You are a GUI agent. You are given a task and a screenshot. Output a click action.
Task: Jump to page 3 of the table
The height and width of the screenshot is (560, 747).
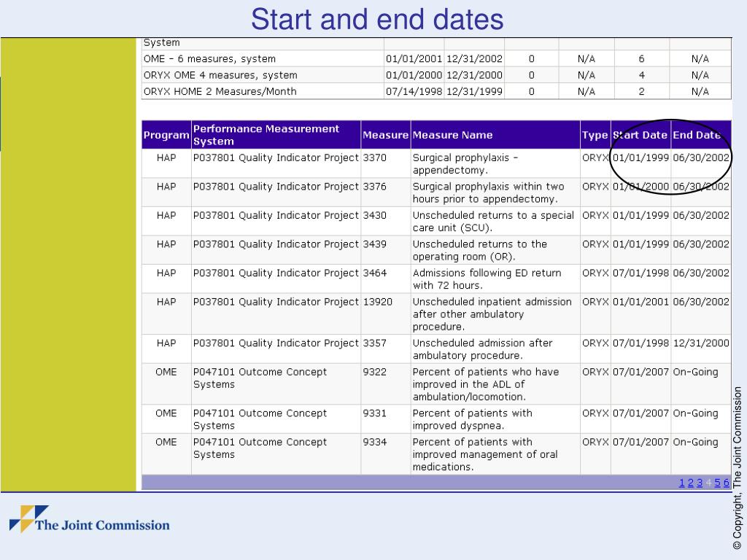700,483
